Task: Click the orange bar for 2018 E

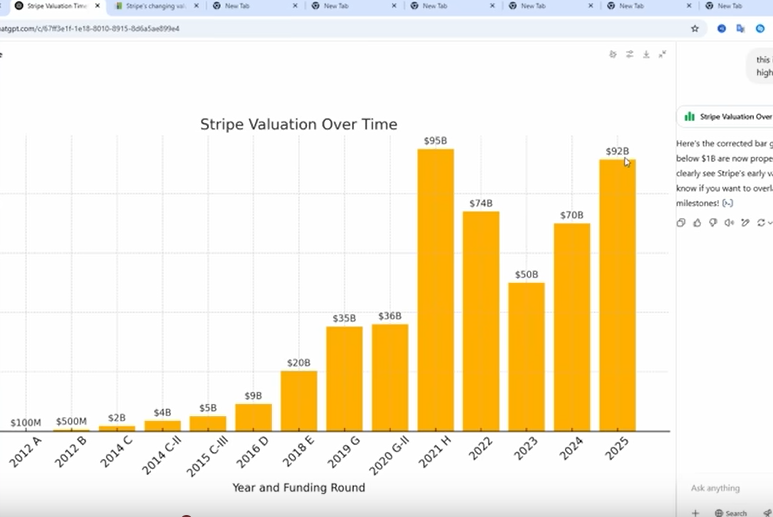Action: (299, 401)
